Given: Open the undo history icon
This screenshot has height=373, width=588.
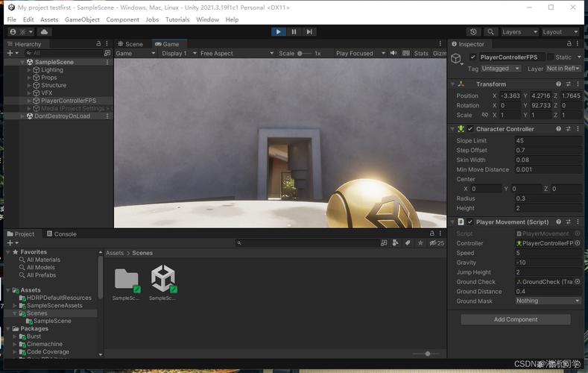Looking at the screenshot, I should click(x=473, y=32).
